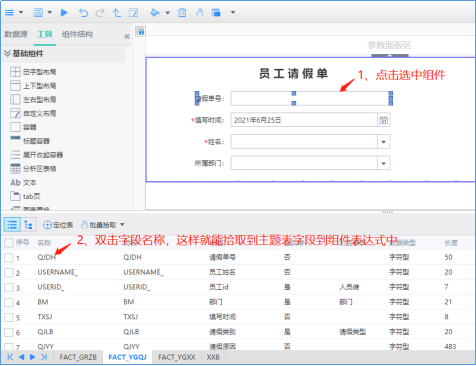Screen dimensions: 476x366
Task: Click the save disk icon
Action: tap(38, 13)
